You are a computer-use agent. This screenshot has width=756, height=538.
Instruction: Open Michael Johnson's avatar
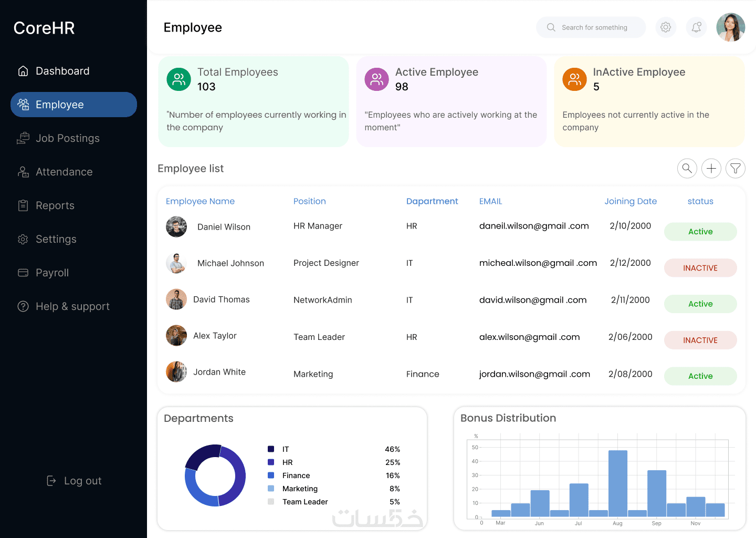[x=176, y=263]
